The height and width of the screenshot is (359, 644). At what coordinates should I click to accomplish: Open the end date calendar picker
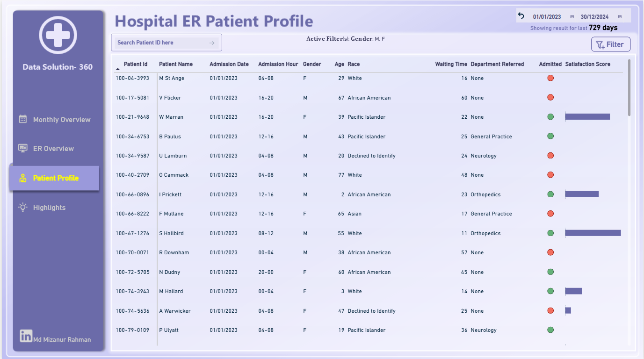(620, 17)
